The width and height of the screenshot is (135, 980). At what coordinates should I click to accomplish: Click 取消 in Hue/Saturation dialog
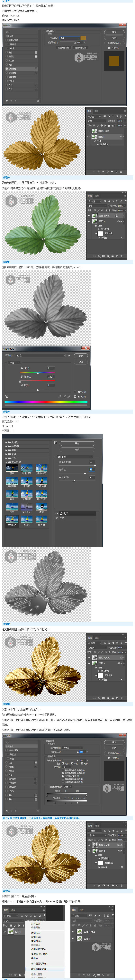[x=81, y=362]
